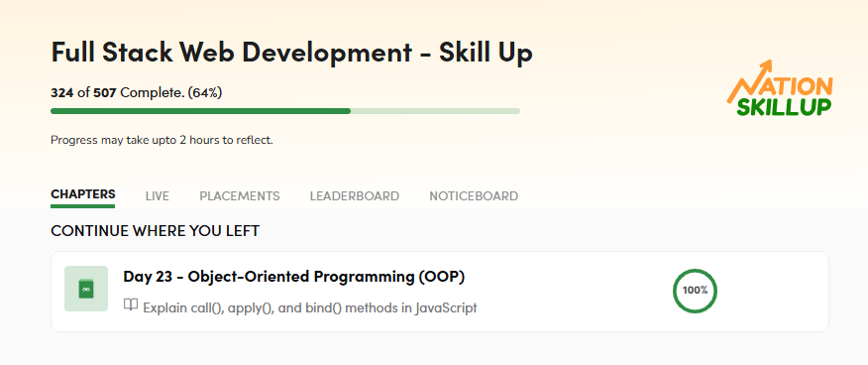
Task: Click the CONTINUE WHERE YOU LEFT heading
Action: click(x=155, y=231)
